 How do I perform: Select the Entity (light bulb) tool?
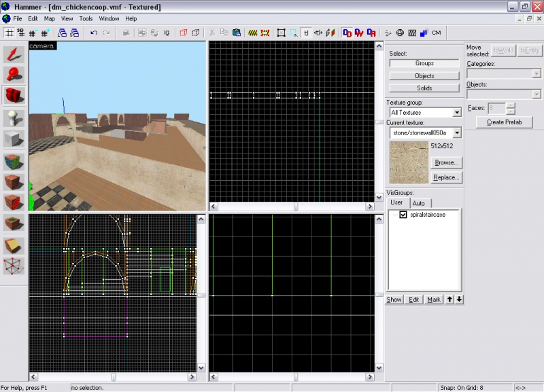(x=14, y=118)
